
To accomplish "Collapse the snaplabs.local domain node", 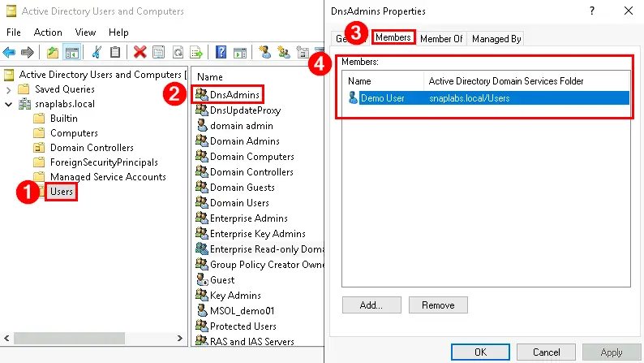I will click(9, 104).
